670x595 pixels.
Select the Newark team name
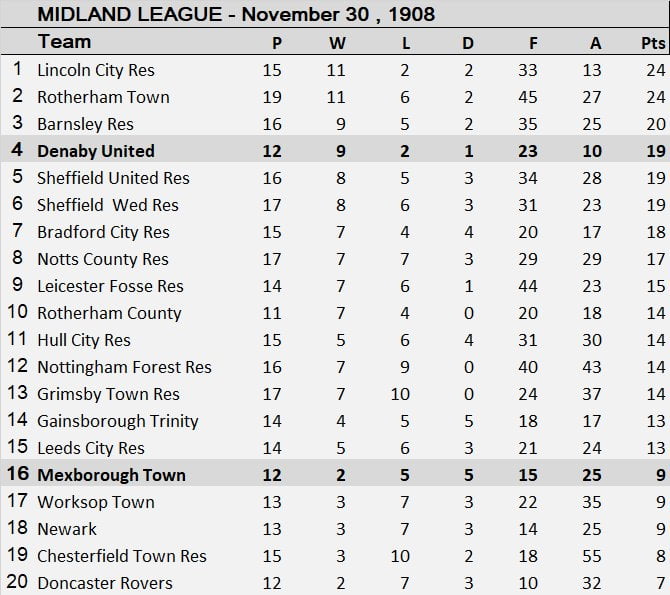click(x=67, y=529)
